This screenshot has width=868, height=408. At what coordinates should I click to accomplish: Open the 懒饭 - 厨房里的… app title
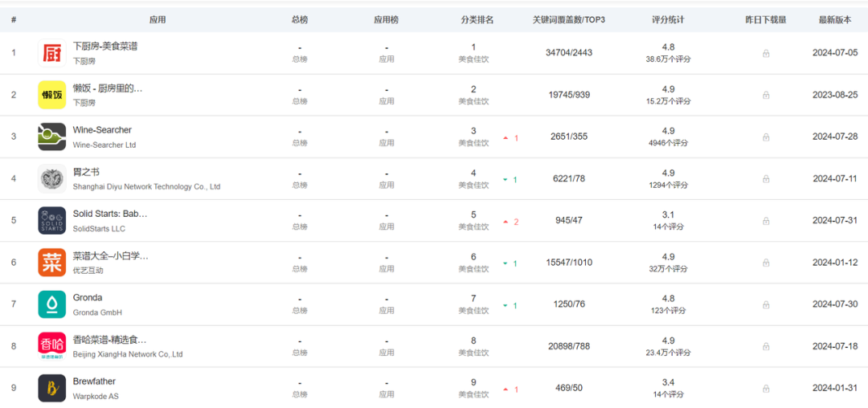108,88
